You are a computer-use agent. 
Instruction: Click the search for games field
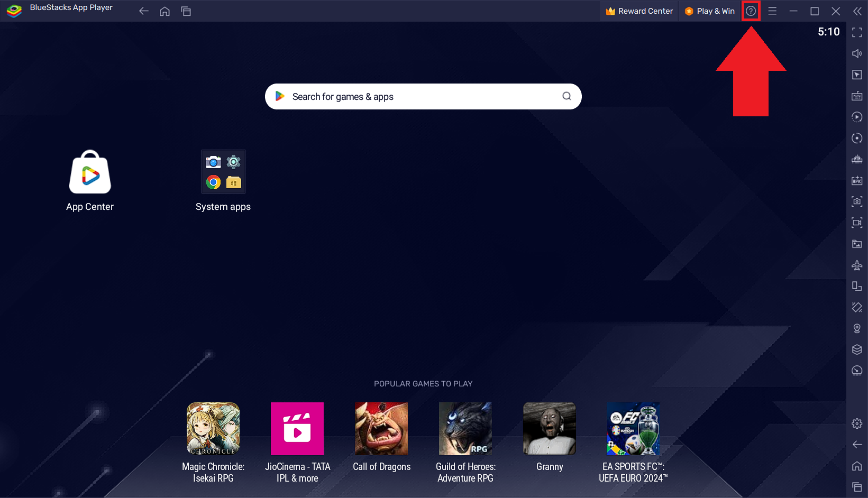click(x=423, y=96)
